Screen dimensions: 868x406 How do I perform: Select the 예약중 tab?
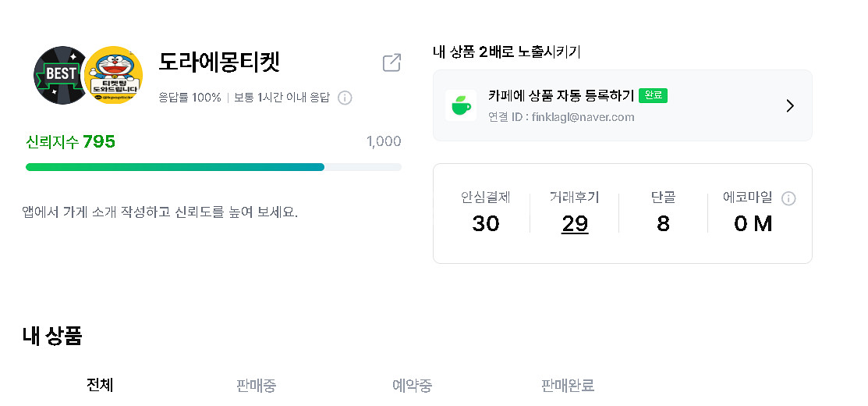pyautogui.click(x=412, y=385)
